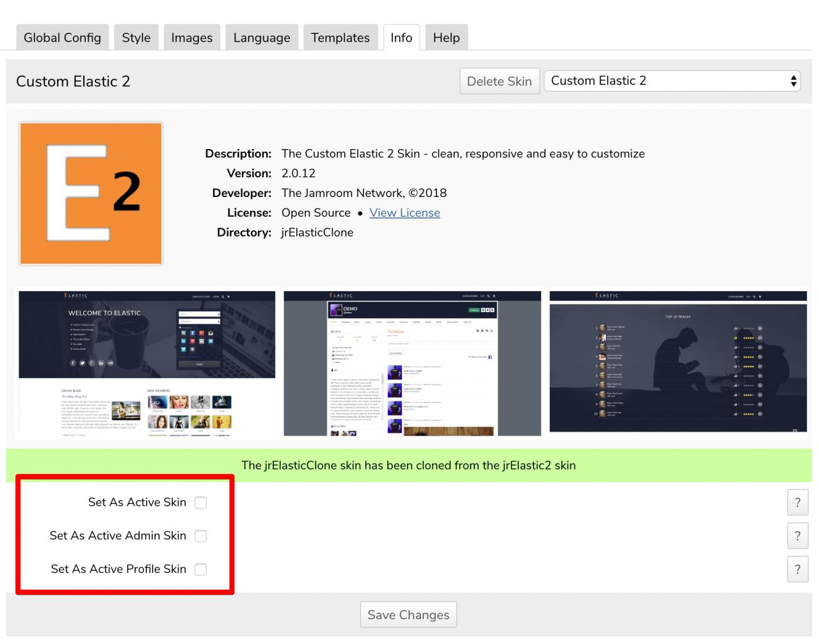Click the Save Changes button
The width and height of the screenshot is (819, 644).
click(408, 615)
